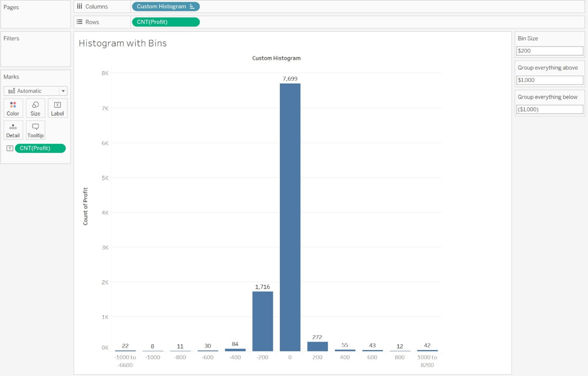Click inside the Bin Size parameter field
Screen dimensions: 588x376
point(549,51)
